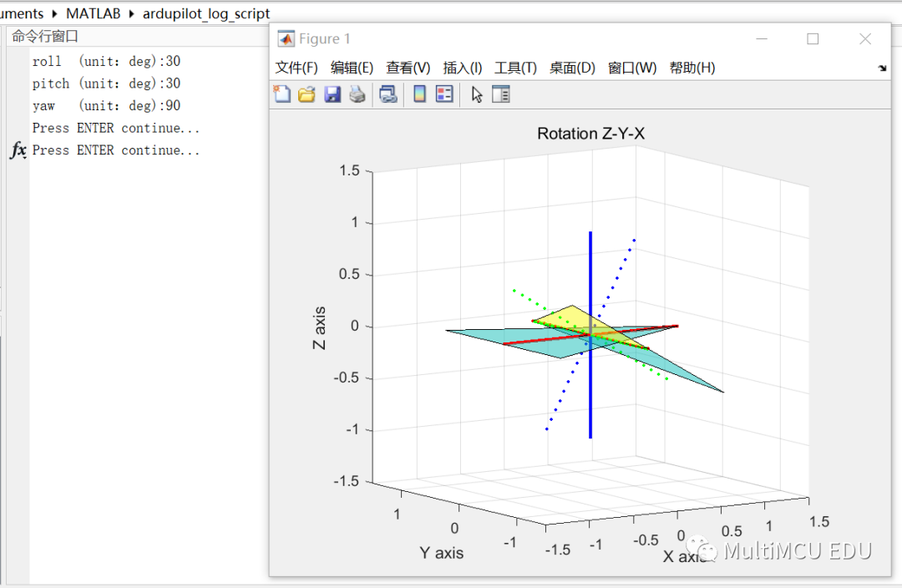Screen dimensions: 902x588
Task: Toggle the Insert Colorbar tool
Action: (x=419, y=94)
